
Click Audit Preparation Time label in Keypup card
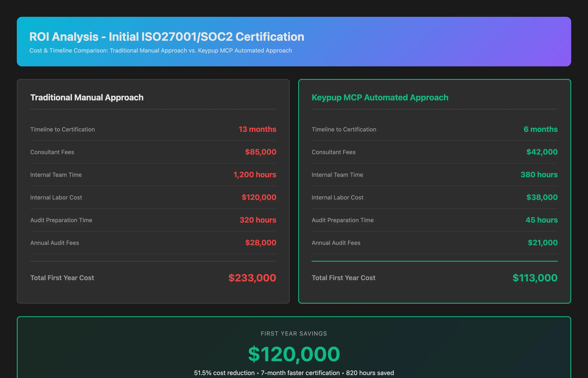342,220
